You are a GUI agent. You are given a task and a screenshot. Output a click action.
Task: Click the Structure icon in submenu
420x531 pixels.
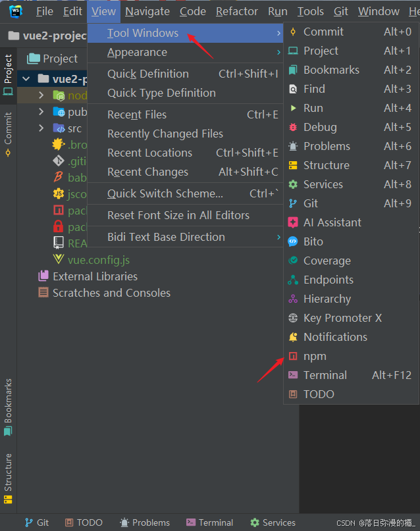click(x=293, y=165)
